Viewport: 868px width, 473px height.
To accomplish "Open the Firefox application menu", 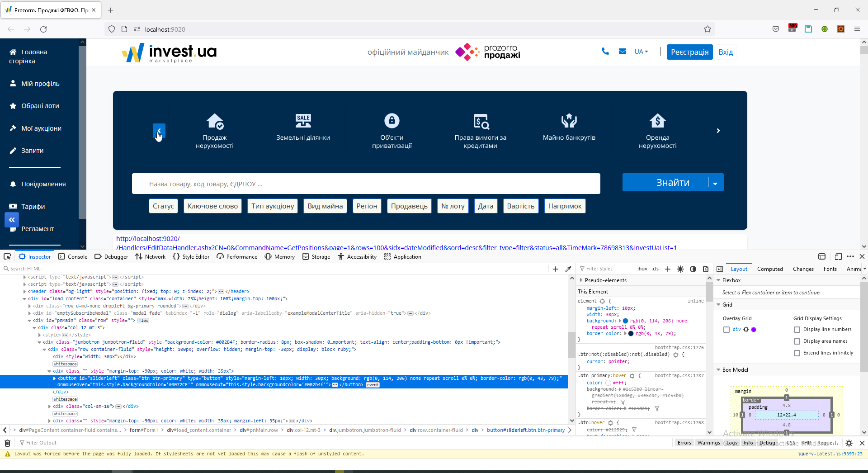I will [857, 29].
